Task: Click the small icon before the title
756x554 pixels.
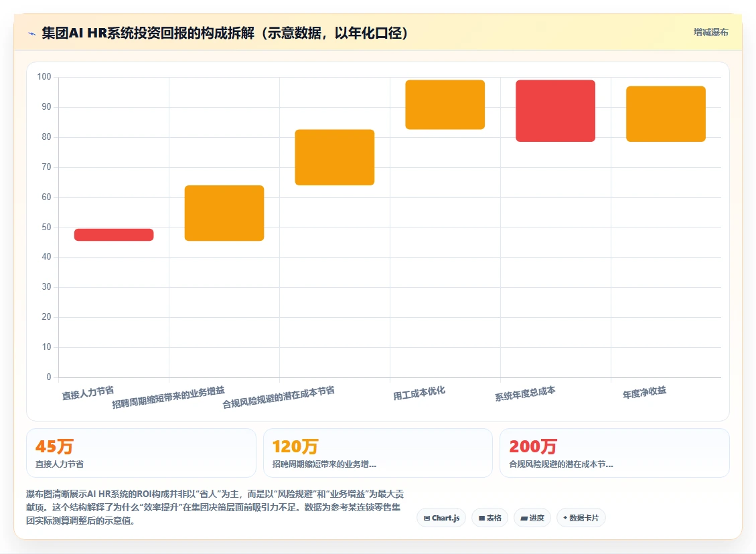Action: [32, 33]
